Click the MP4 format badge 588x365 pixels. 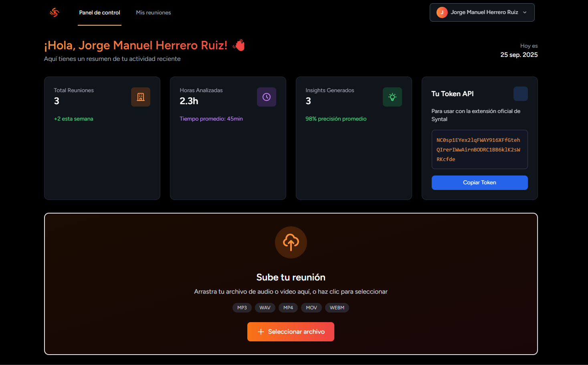(288, 308)
